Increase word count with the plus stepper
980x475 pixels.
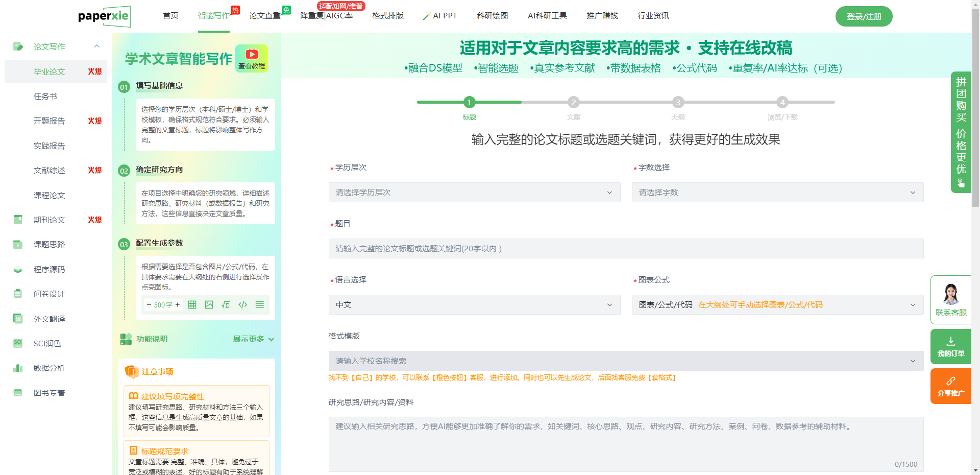(177, 305)
